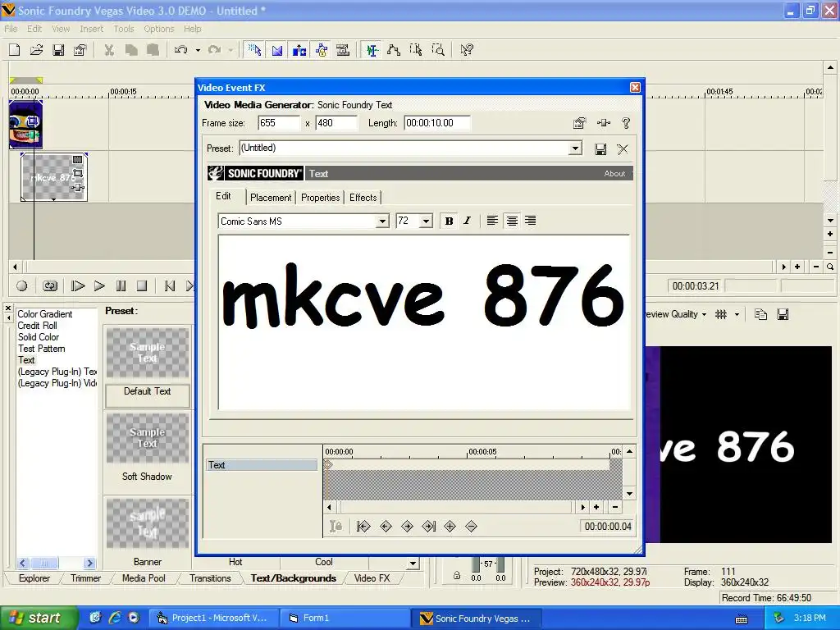Click the Cut scissors icon
This screenshot has width=840, height=630.
tap(109, 50)
